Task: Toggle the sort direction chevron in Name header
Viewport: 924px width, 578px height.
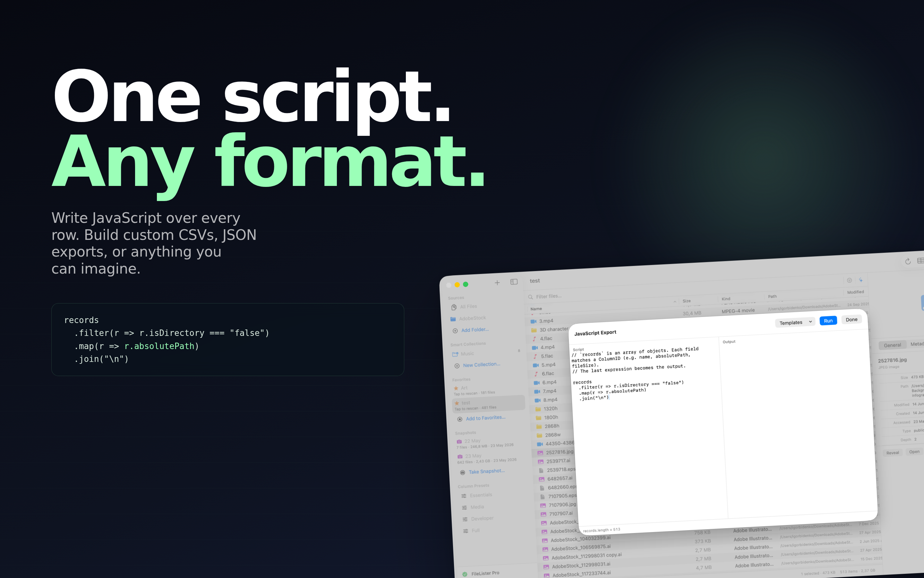Action: pyautogui.click(x=675, y=302)
